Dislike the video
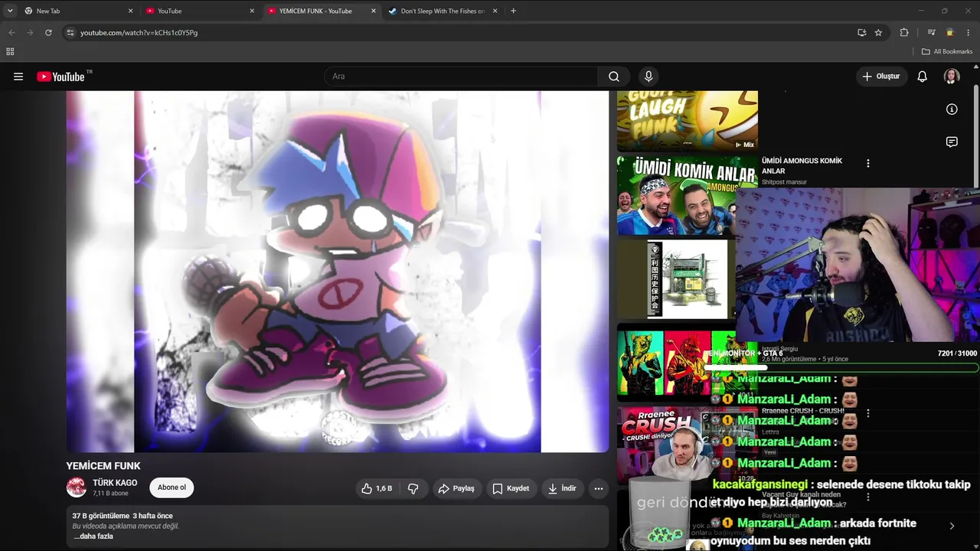980x551 pixels. click(x=413, y=488)
